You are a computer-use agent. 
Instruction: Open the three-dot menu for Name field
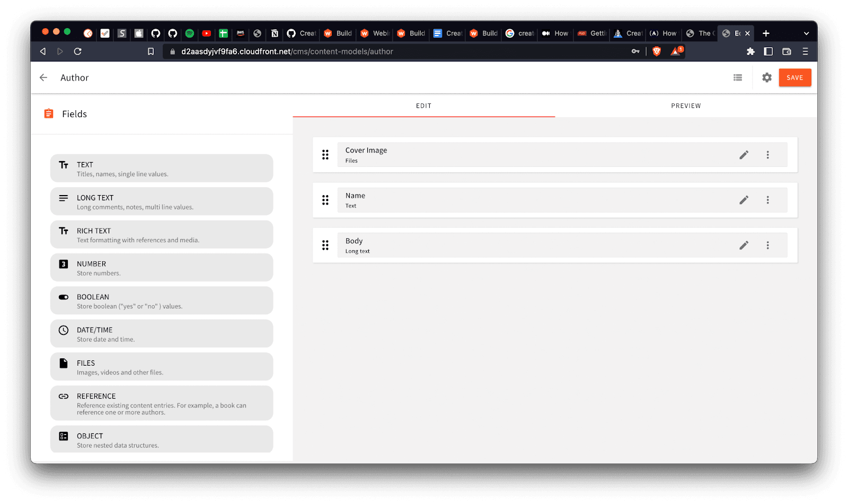767,200
